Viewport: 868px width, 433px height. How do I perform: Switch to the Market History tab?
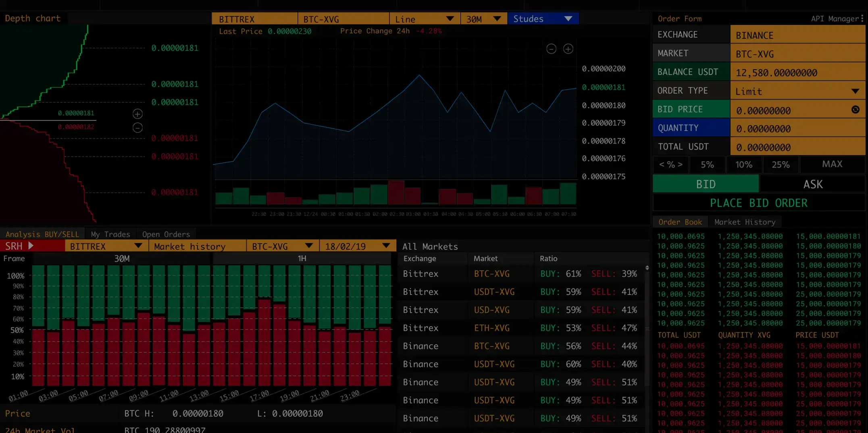745,222
